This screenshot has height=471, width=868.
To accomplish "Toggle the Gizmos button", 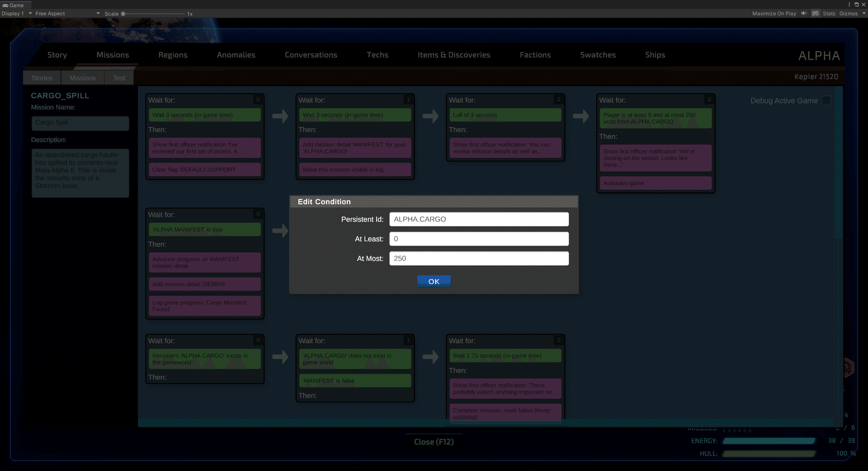I will (x=848, y=14).
